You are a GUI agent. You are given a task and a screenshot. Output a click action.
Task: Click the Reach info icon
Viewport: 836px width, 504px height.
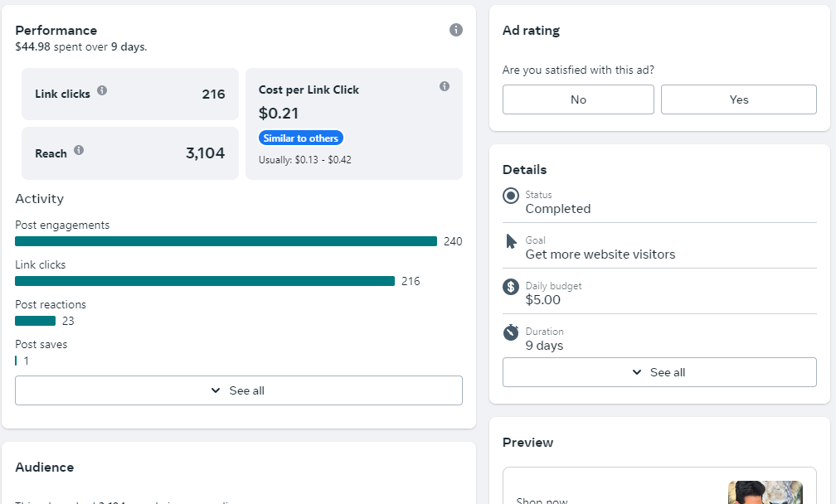point(79,150)
